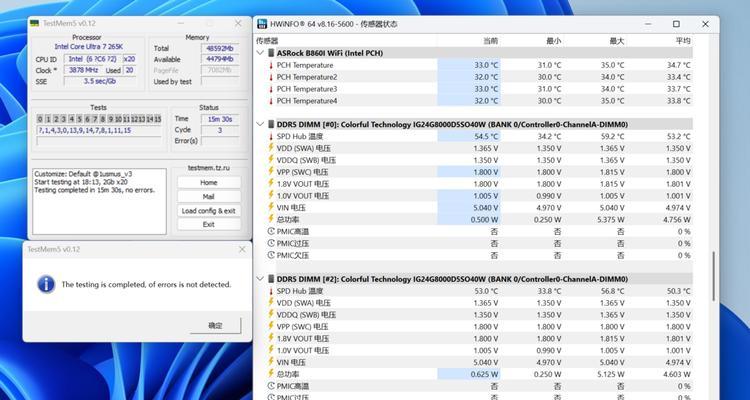Screen dimensions: 750x400
Task: Click the SSE speed field showing 3.5 sec/Gb
Action: (x=100, y=81)
